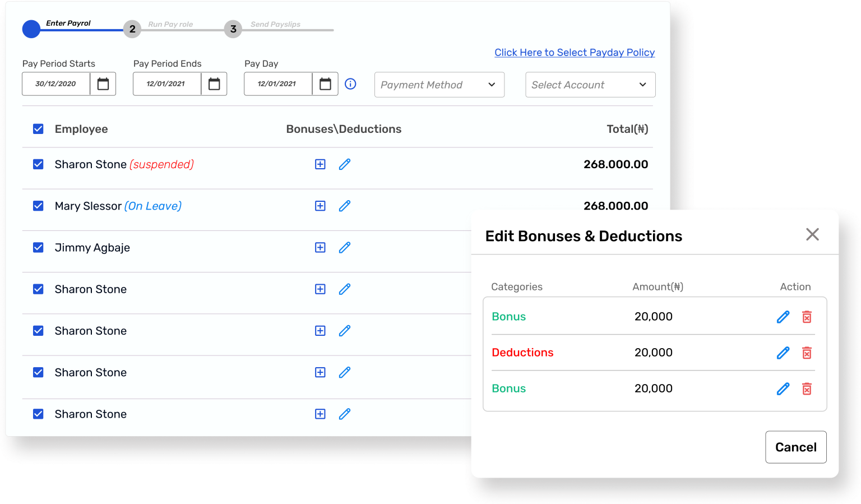Go to step 2 Run Pay role

(x=132, y=29)
